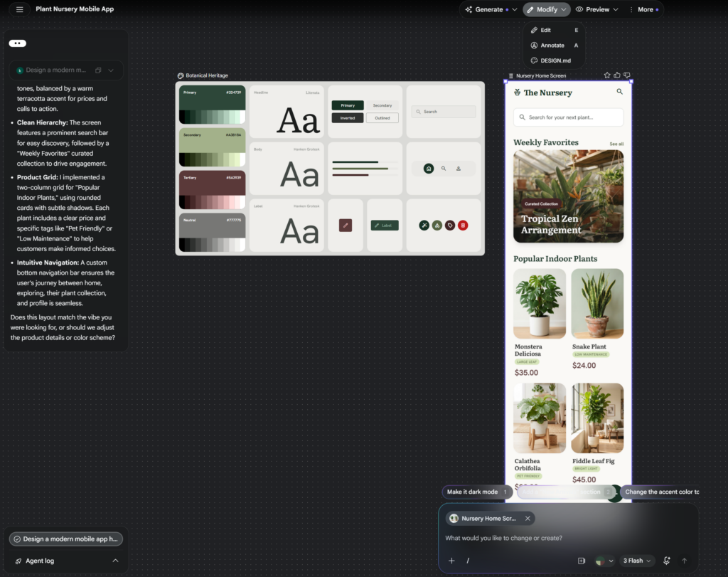Click the green Label chip sample
Screen dimensions: 728x577
point(385,226)
